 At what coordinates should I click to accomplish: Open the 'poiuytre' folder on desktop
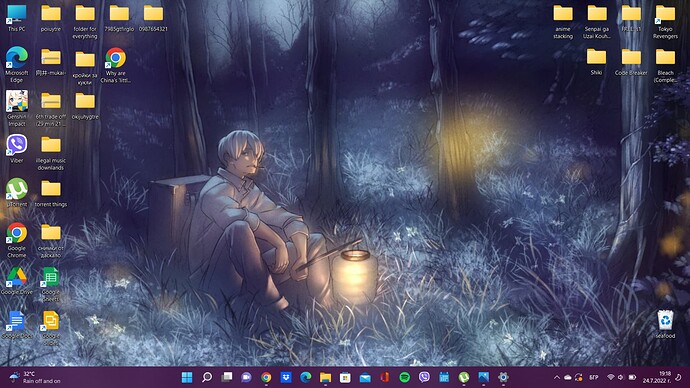pyautogui.click(x=51, y=18)
